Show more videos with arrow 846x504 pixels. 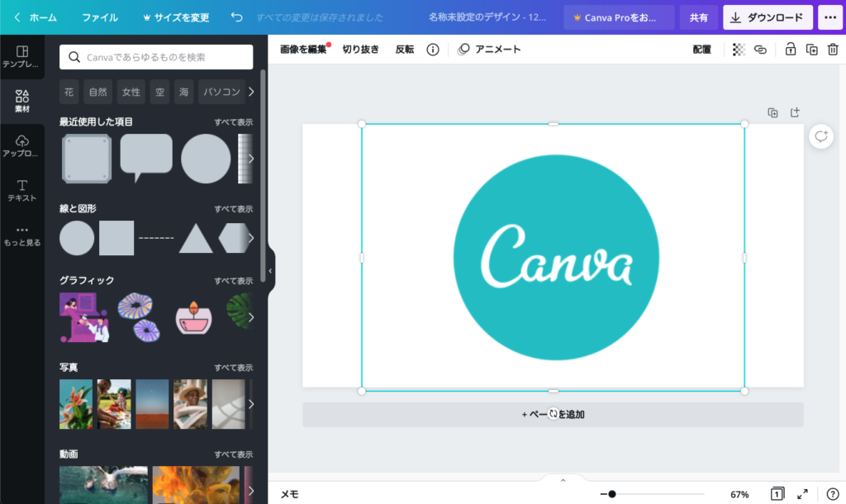pos(251,491)
